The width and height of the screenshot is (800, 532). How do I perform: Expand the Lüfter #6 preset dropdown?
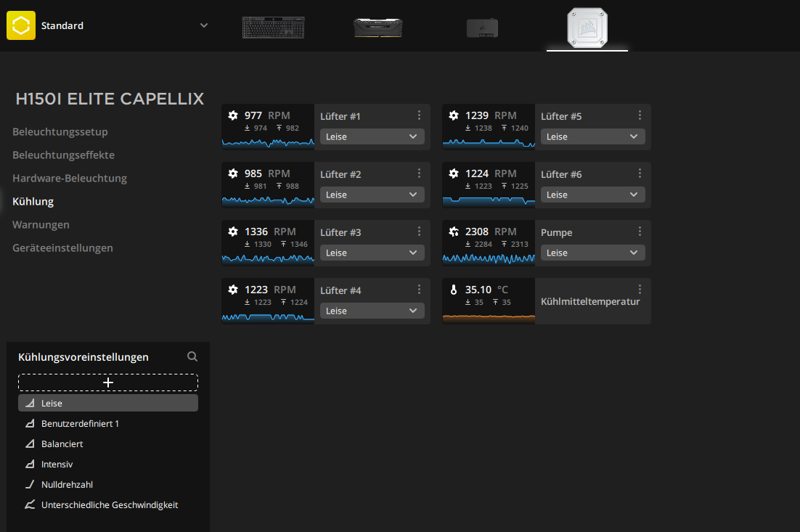coord(593,195)
